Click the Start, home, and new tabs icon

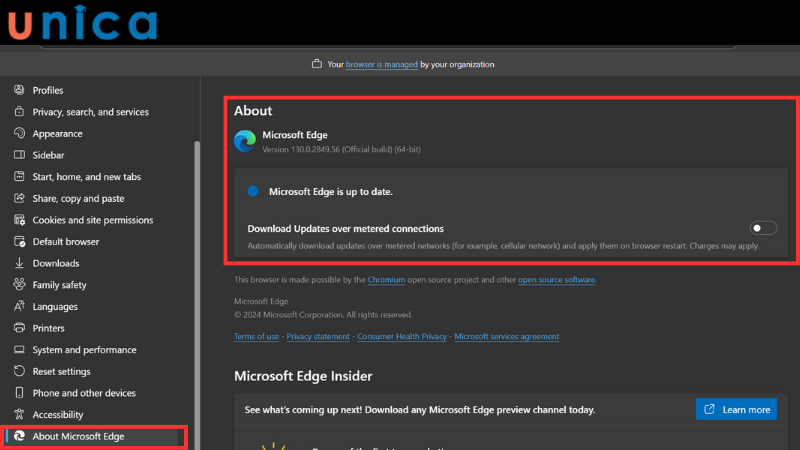click(19, 177)
